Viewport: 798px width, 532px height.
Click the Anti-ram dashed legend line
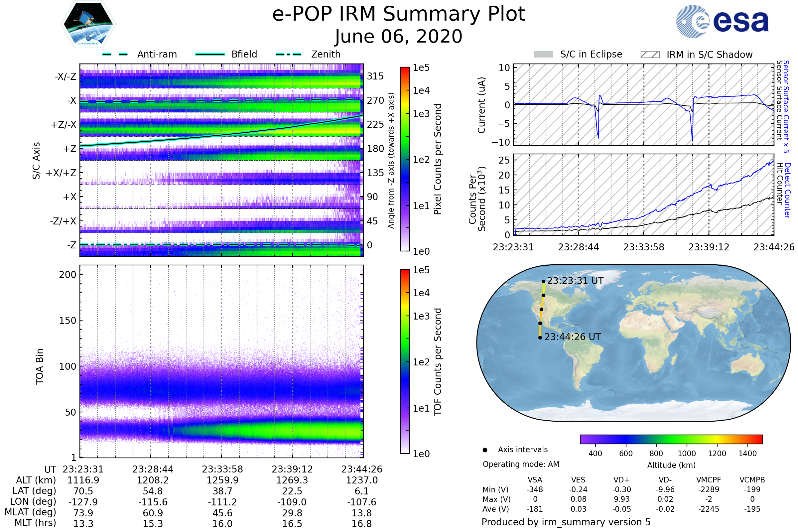tap(115, 54)
